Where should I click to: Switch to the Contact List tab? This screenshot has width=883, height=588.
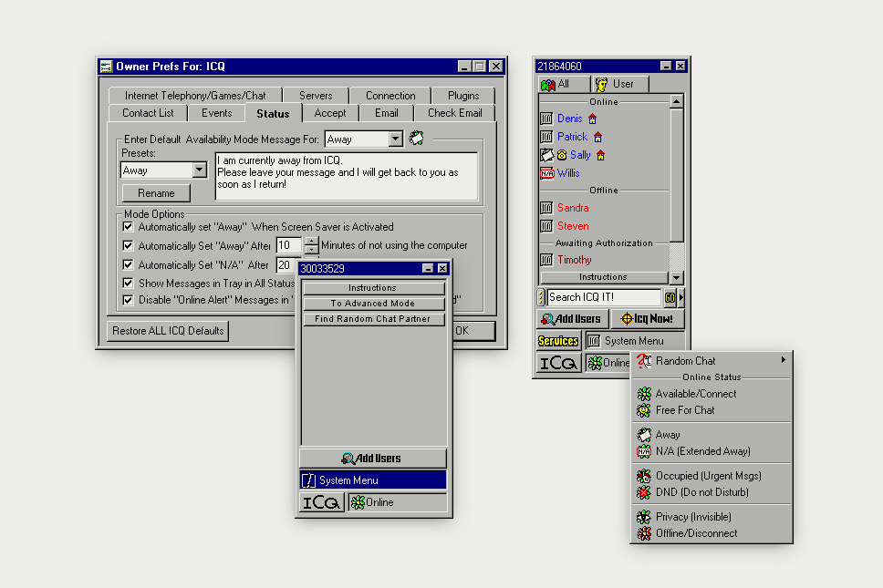pyautogui.click(x=148, y=113)
